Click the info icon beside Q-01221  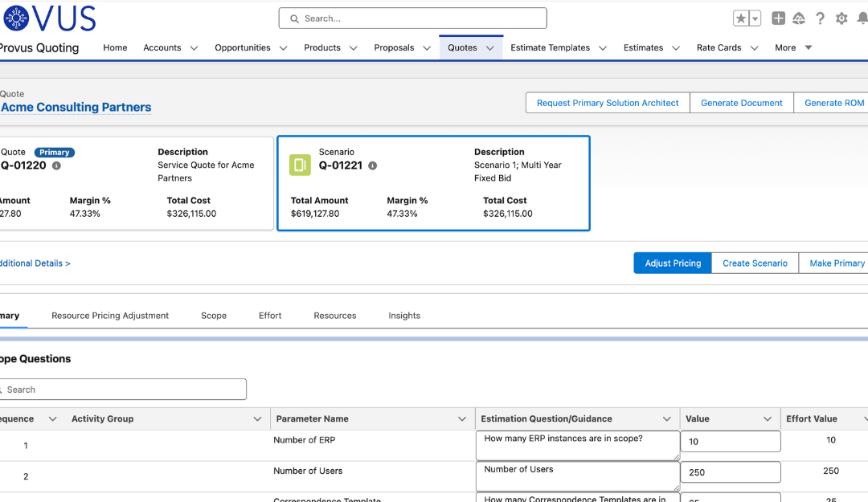[x=372, y=166]
